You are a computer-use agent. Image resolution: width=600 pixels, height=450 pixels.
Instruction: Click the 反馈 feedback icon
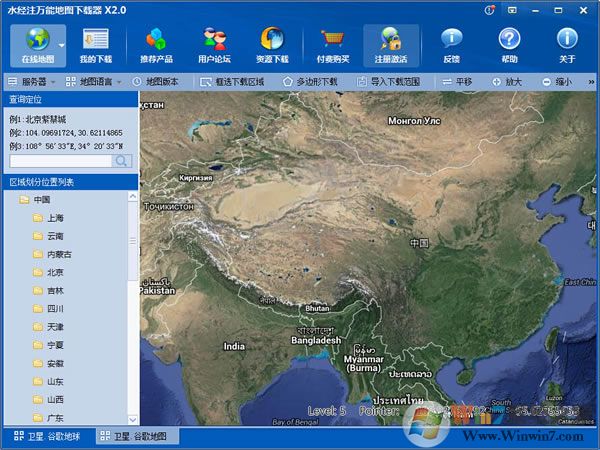pos(451,45)
